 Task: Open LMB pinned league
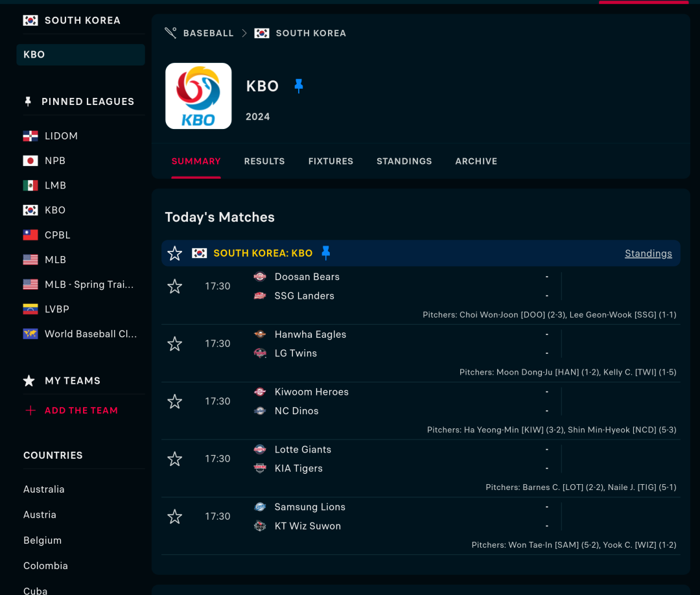click(55, 185)
